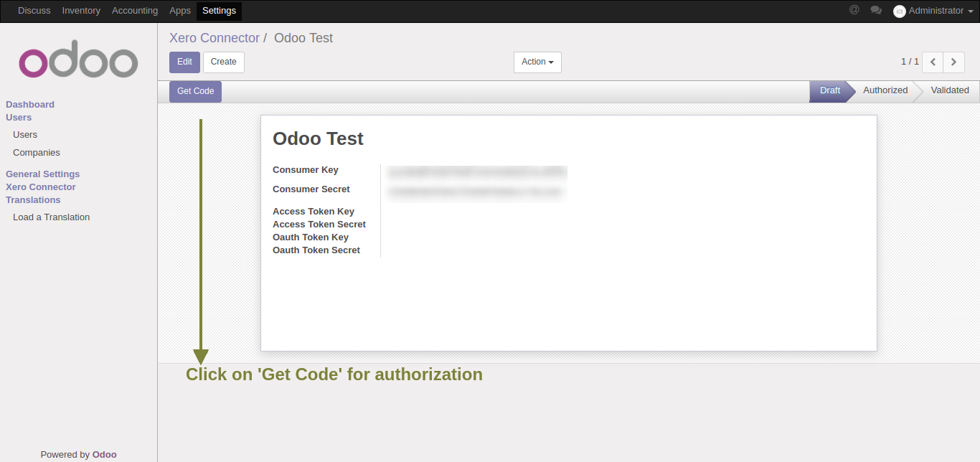Click the Access Token Secret label
Image resolution: width=980 pixels, height=462 pixels.
(x=319, y=225)
